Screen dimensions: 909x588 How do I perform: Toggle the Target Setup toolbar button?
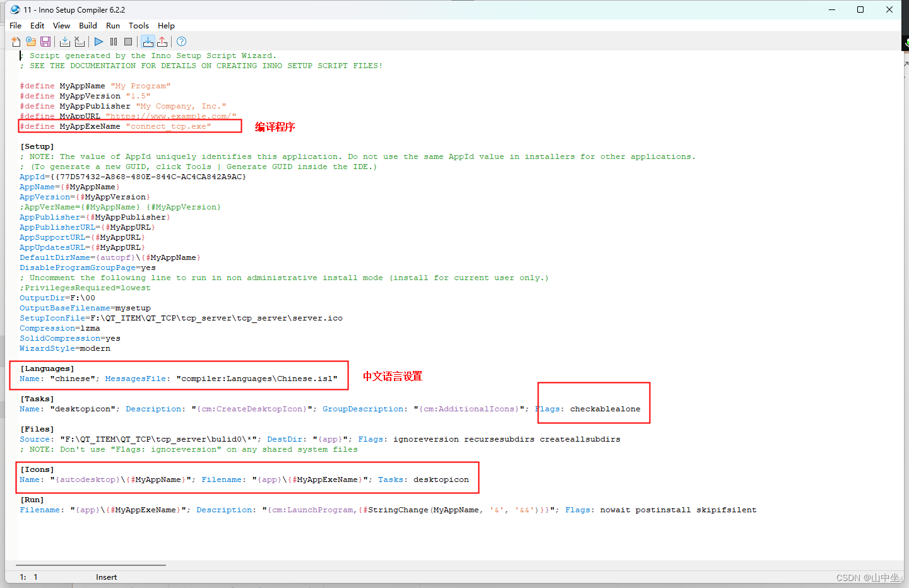point(148,42)
